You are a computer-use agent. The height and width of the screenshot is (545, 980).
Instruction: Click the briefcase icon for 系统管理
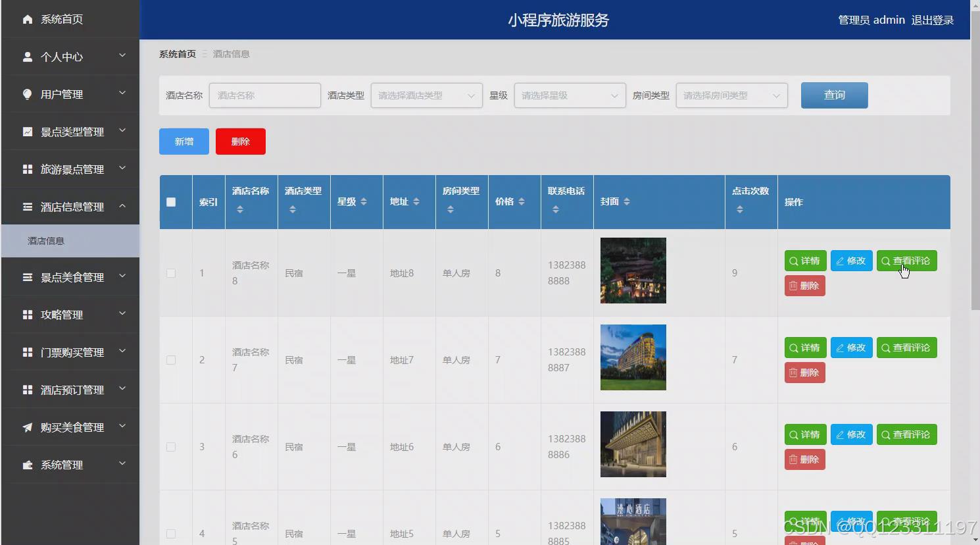[x=27, y=465]
